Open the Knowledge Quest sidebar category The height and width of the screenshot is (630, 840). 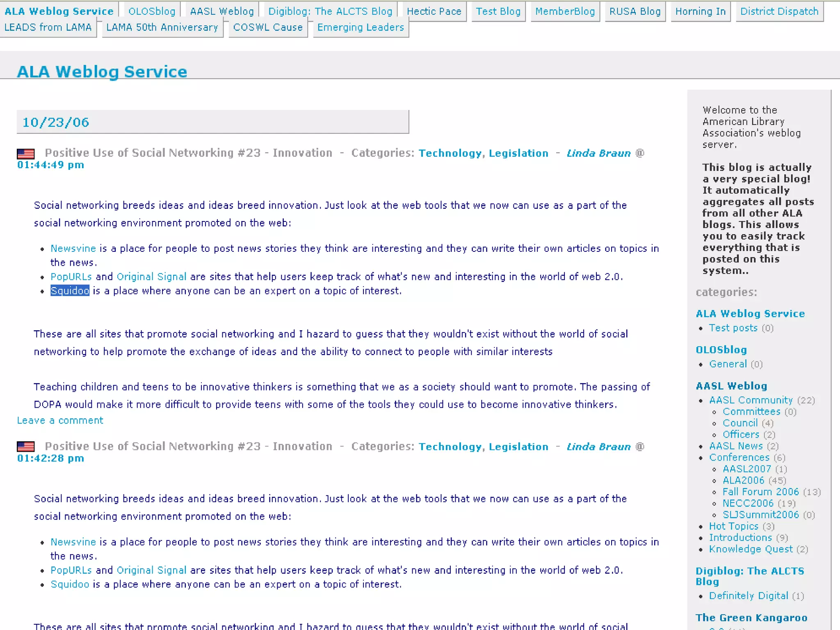[751, 549]
